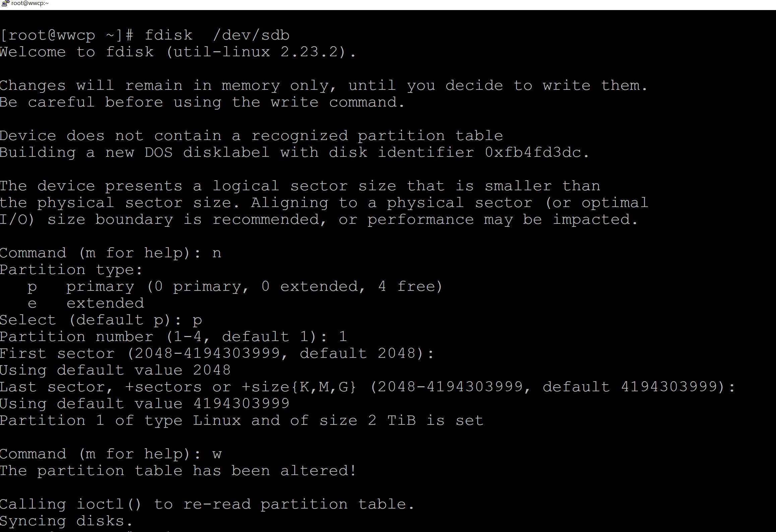
Task: Click the 'Select (default p): p' line
Action: point(101,320)
